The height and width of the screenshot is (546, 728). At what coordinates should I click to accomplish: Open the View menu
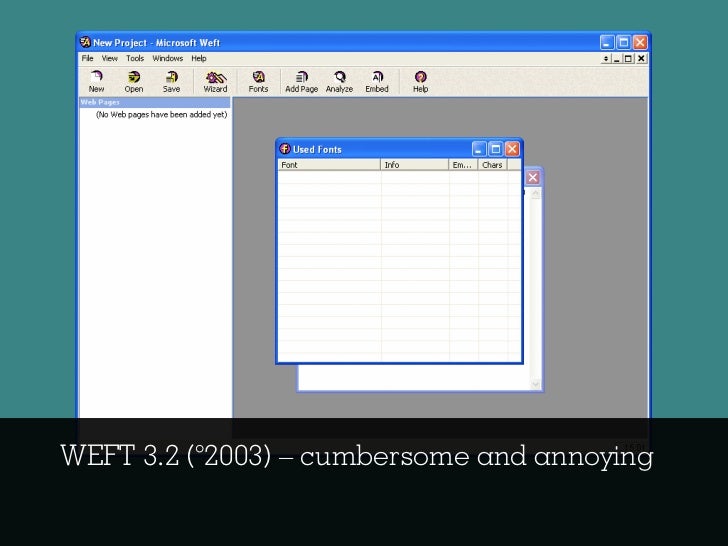pyautogui.click(x=110, y=58)
